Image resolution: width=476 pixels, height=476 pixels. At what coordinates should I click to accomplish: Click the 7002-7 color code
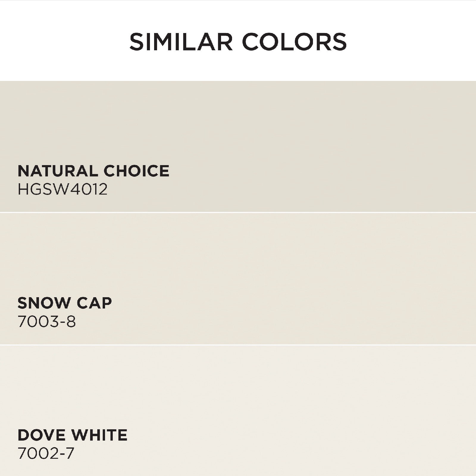46,453
